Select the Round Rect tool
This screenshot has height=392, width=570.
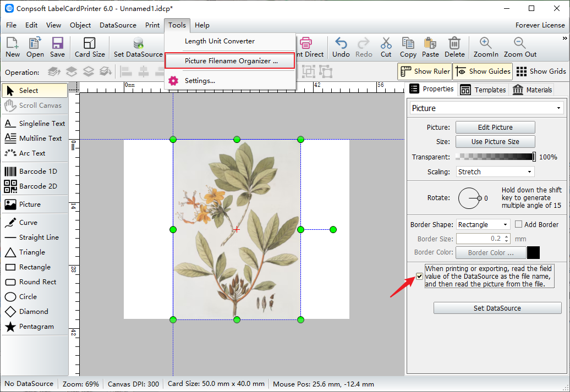pyautogui.click(x=35, y=282)
